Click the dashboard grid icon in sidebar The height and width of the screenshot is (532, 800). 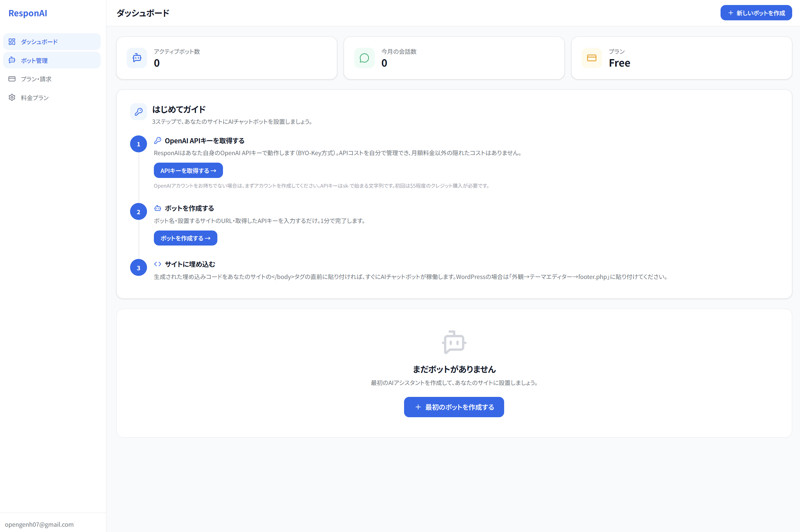click(12, 42)
